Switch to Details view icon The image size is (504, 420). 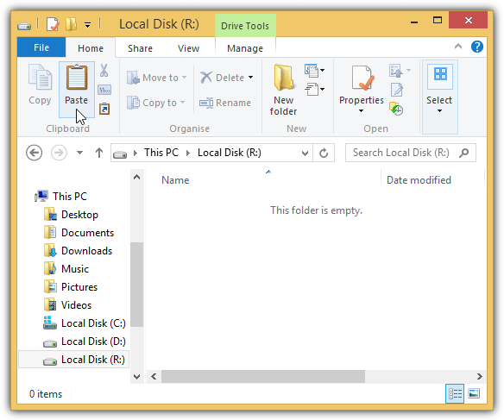455,393
